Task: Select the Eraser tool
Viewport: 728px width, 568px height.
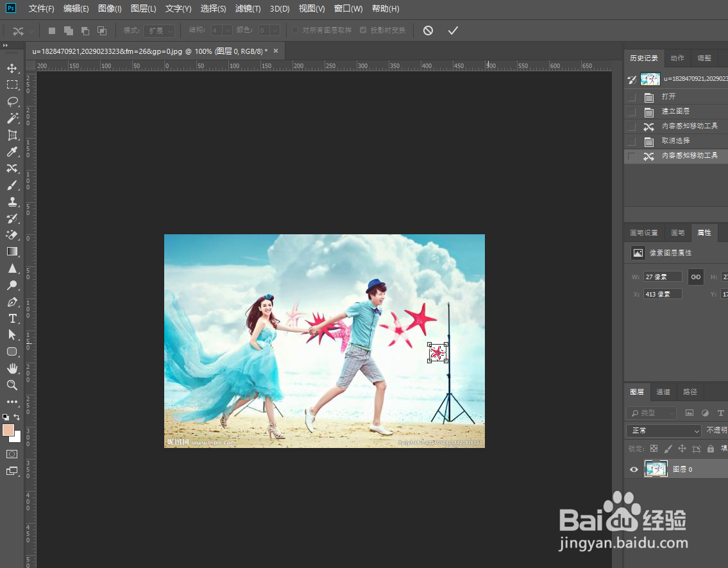Action: pos(12,235)
